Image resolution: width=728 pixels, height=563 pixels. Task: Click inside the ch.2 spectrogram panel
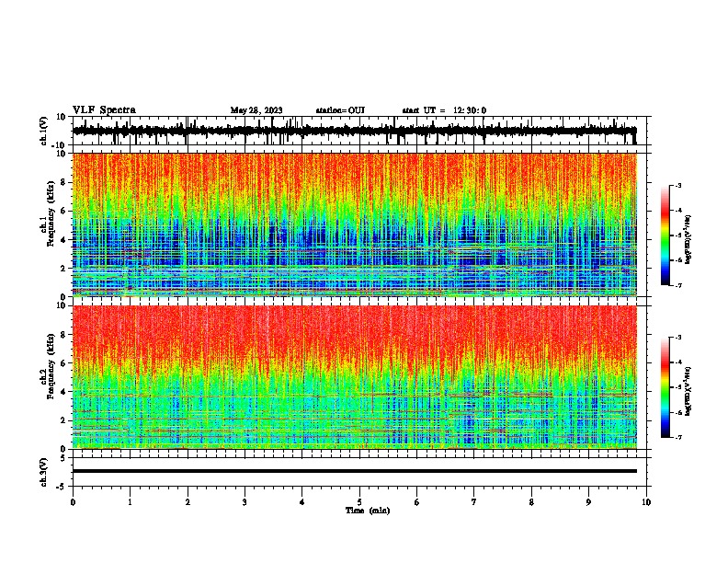[354, 377]
